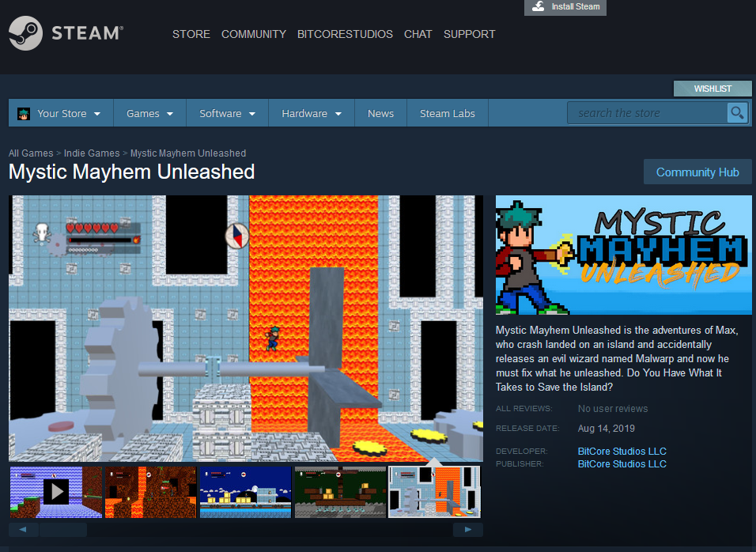Expand the Hardware dropdown

(x=311, y=113)
